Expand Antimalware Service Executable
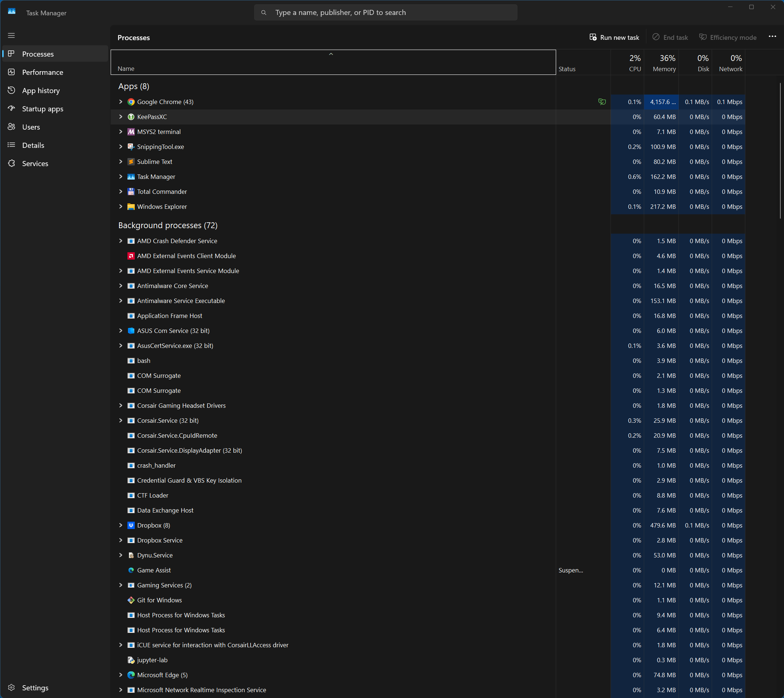Screen dimensions: 784x698 121,301
